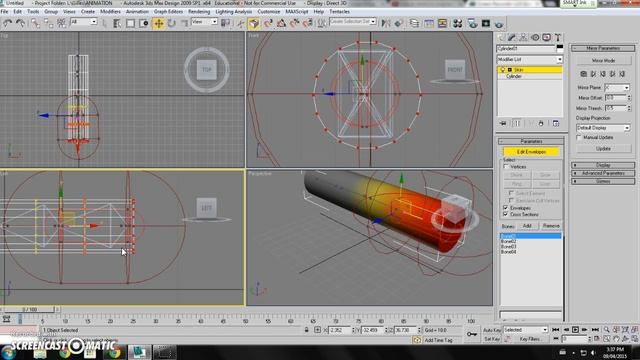This screenshot has width=640, height=360.
Task: Switch to the Display panel icon
Action: coord(546,38)
